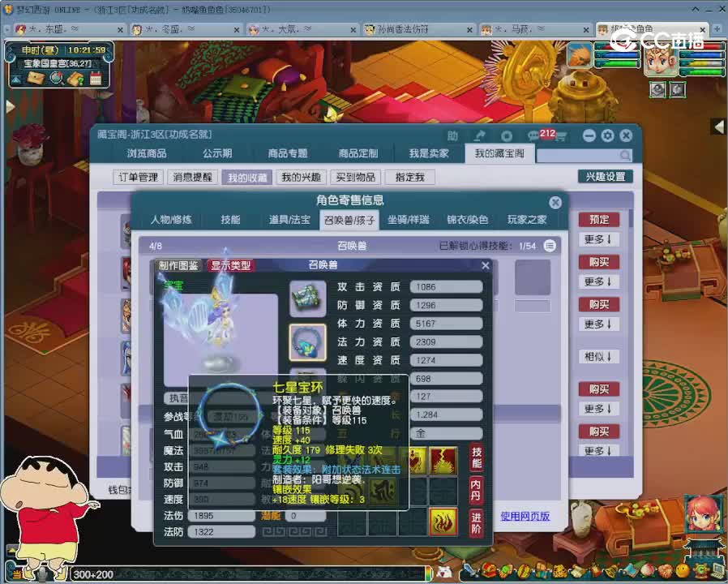
Task: Open the shopping cart icon in 藏宝阁 header
Action: (x=560, y=136)
